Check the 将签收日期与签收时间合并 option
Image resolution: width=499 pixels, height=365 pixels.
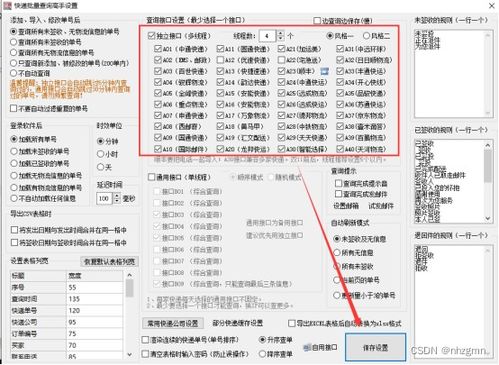tap(14, 242)
